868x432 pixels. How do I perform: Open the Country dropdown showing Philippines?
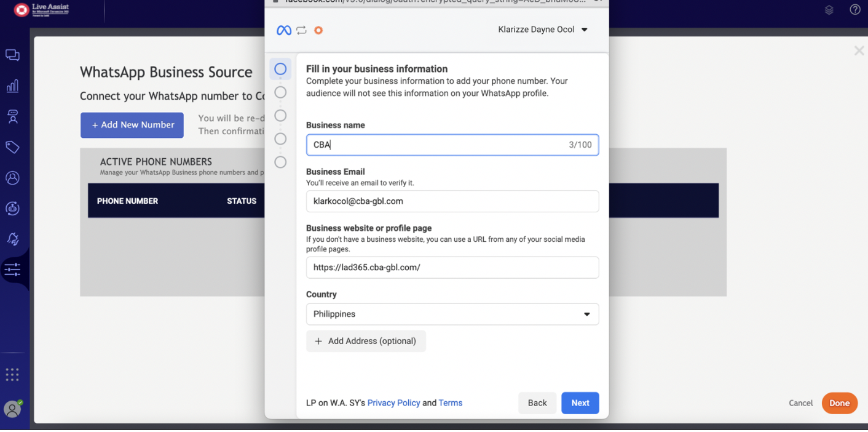pyautogui.click(x=452, y=314)
